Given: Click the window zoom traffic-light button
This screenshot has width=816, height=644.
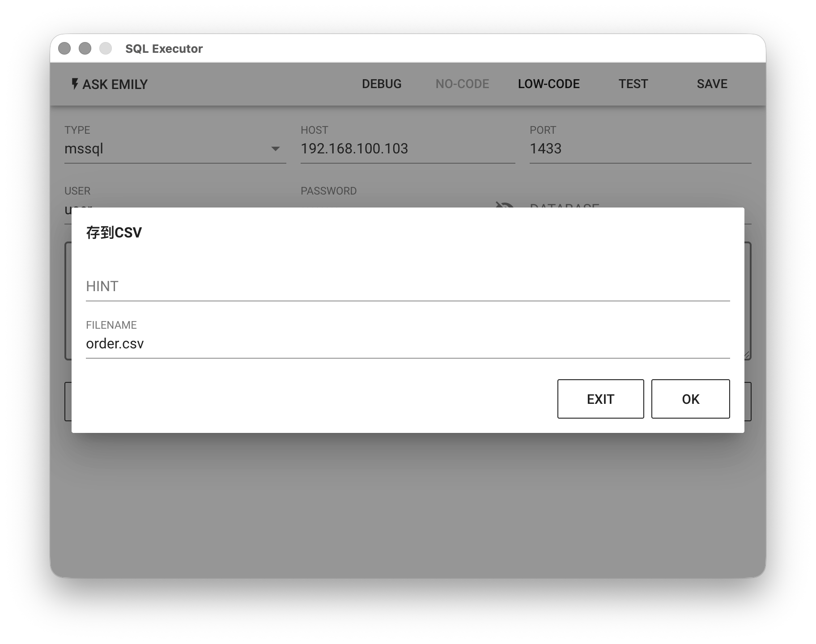Looking at the screenshot, I should [106, 48].
